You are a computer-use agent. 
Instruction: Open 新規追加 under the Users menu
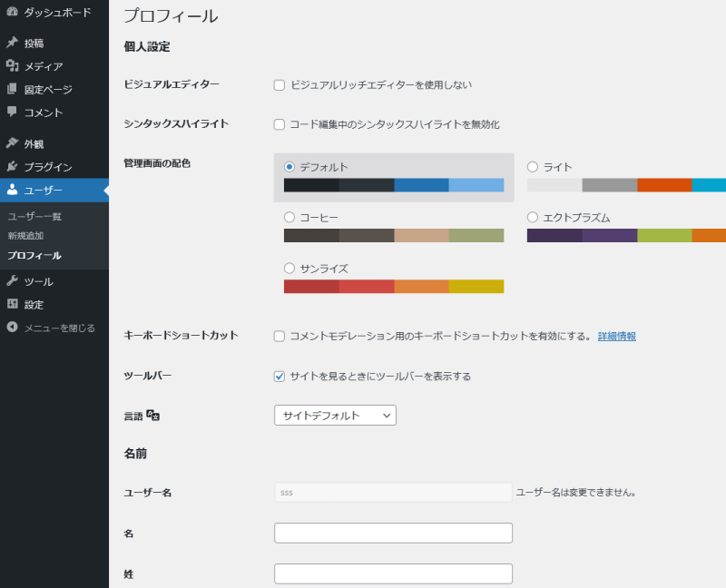point(25,236)
